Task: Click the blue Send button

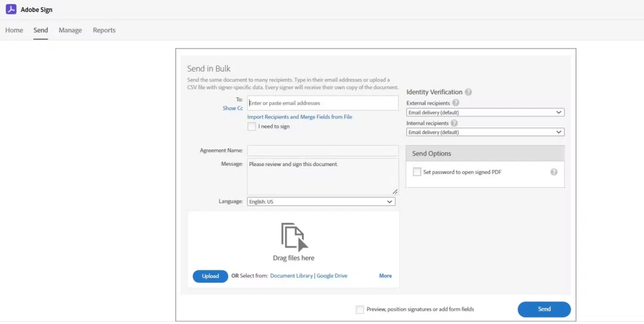Action: [544, 309]
